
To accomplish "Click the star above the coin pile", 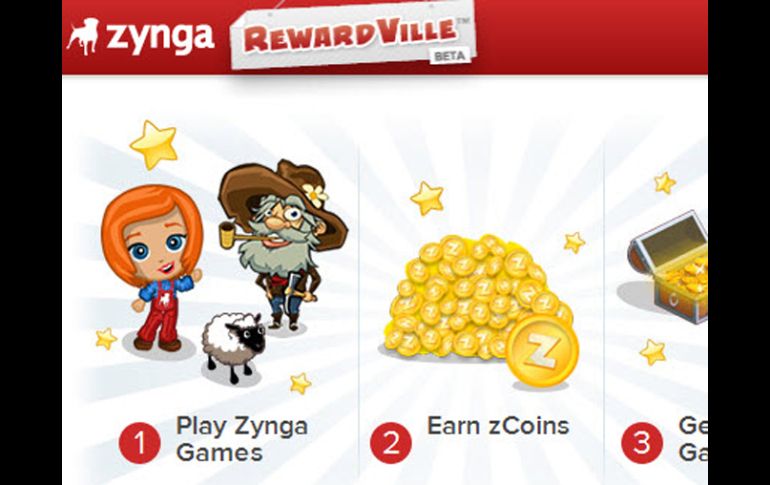I will pos(427,198).
